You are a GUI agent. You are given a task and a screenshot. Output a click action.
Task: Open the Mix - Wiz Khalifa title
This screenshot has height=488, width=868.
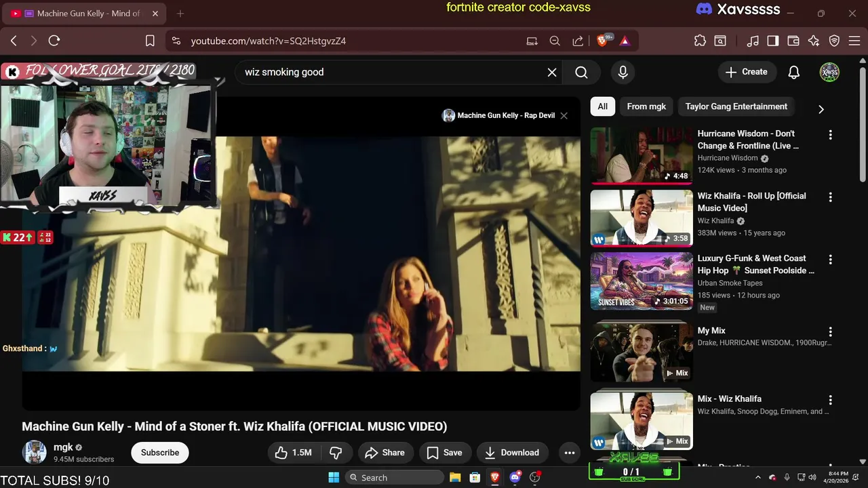[x=729, y=399]
